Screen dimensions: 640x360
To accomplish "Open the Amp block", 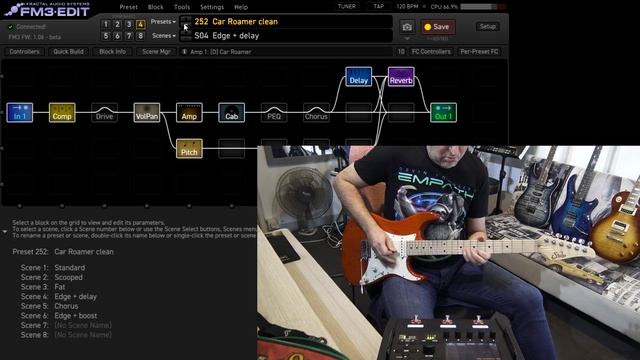I will coord(189,112).
